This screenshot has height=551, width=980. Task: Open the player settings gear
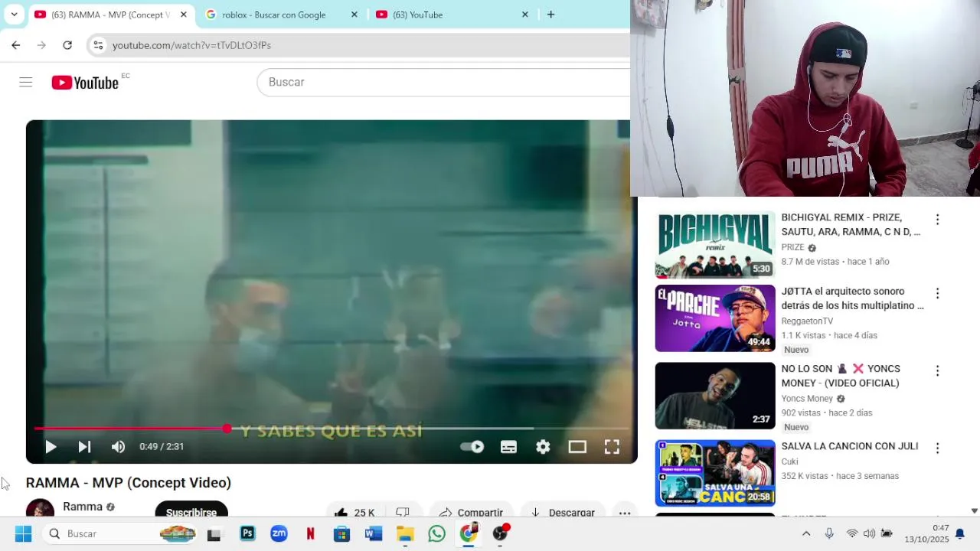[x=543, y=447]
